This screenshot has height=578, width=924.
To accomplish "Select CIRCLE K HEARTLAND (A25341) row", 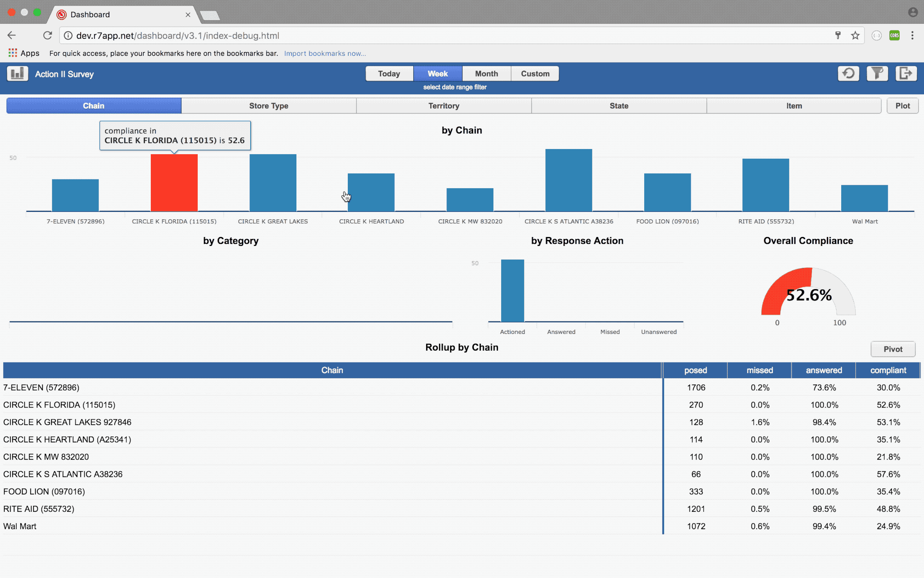I will 461,439.
